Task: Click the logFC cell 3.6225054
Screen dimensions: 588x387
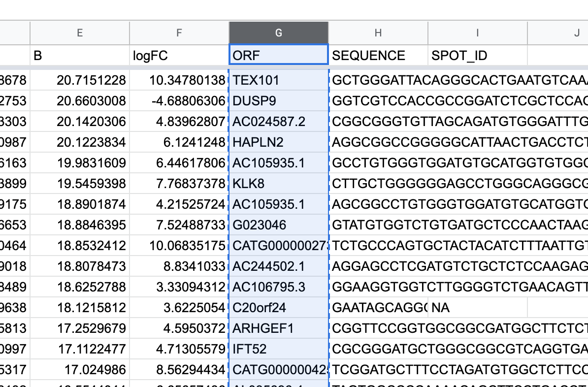Action: click(x=179, y=308)
